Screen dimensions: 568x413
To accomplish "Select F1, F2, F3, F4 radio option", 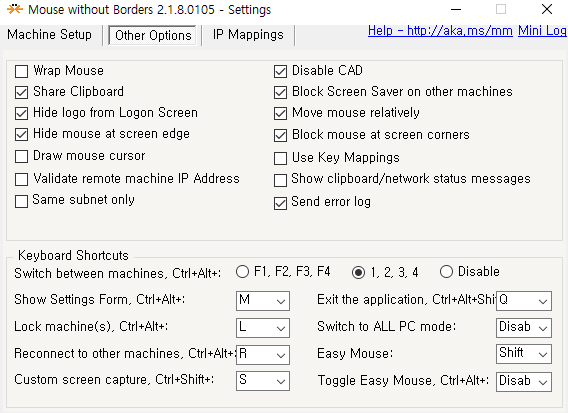I will pyautogui.click(x=242, y=272).
